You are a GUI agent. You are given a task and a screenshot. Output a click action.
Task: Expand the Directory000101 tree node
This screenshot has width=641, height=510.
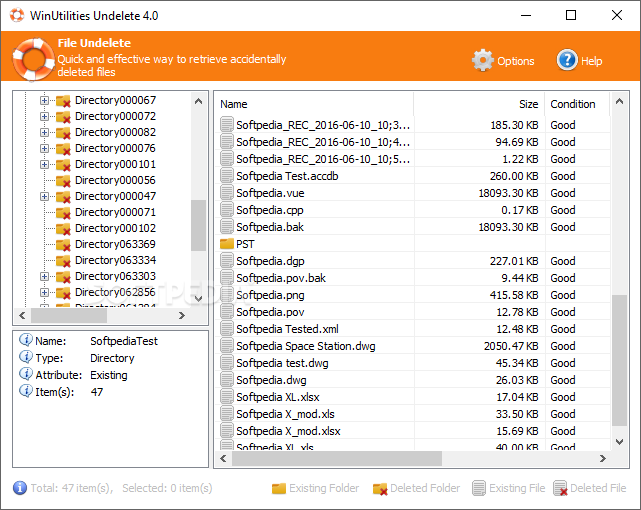pos(44,164)
